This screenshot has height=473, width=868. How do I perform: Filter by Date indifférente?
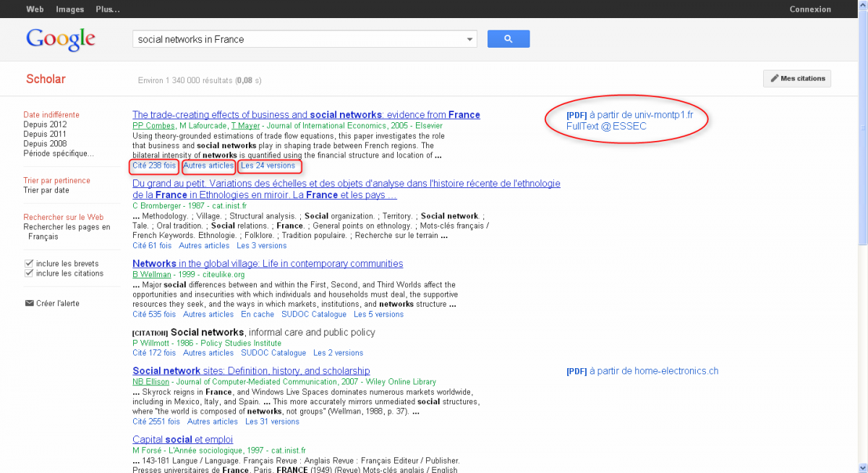click(51, 115)
